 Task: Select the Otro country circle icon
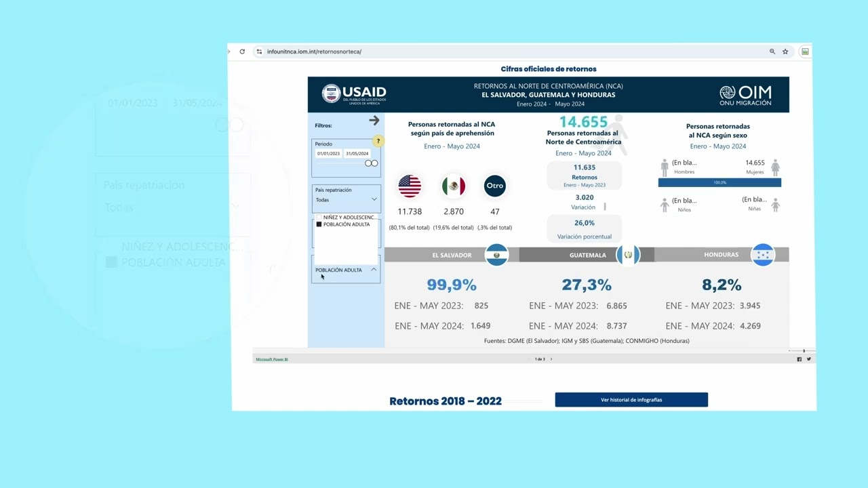[495, 186]
